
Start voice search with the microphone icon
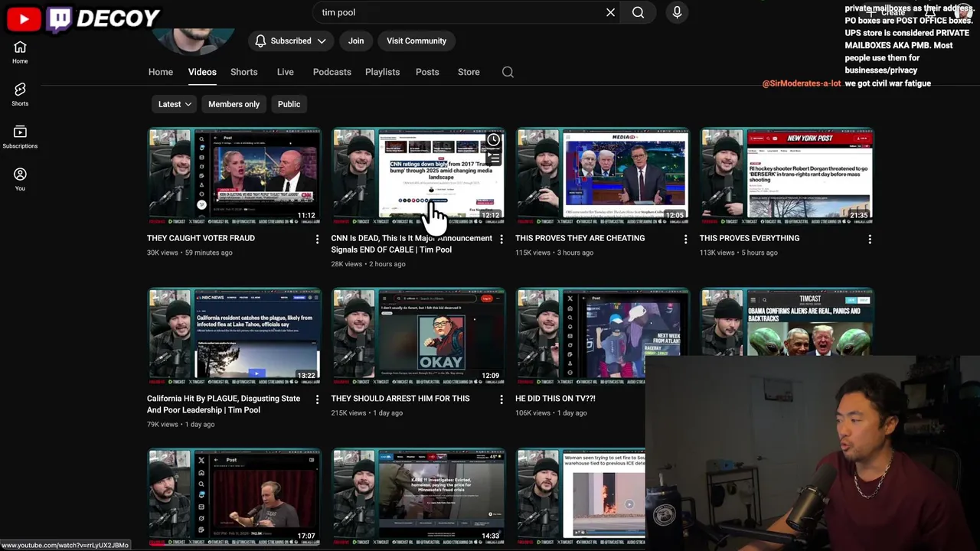pos(677,12)
